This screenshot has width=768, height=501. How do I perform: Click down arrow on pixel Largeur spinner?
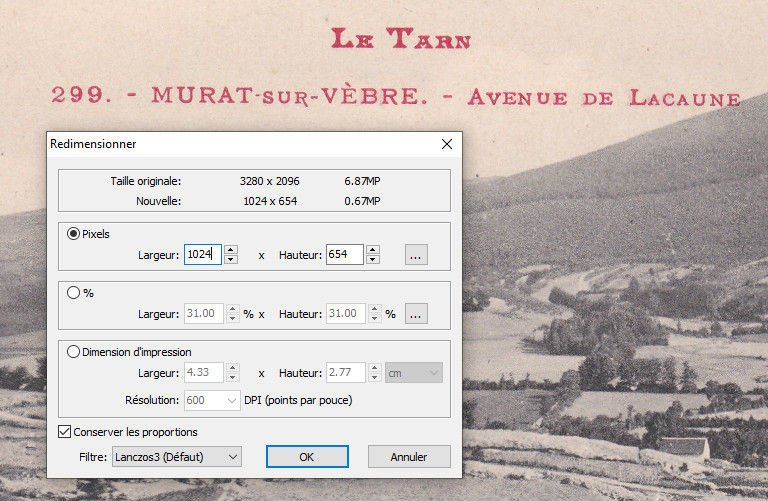pos(231,260)
